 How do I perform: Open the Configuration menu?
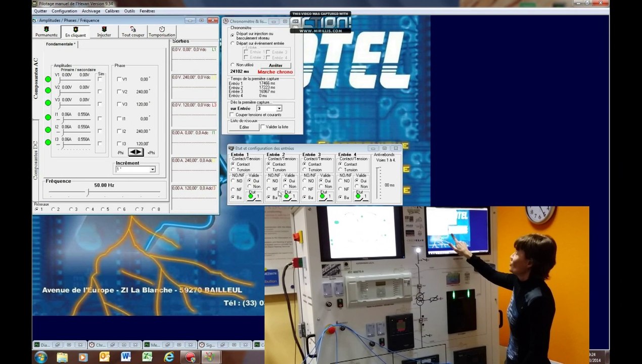[x=64, y=11]
